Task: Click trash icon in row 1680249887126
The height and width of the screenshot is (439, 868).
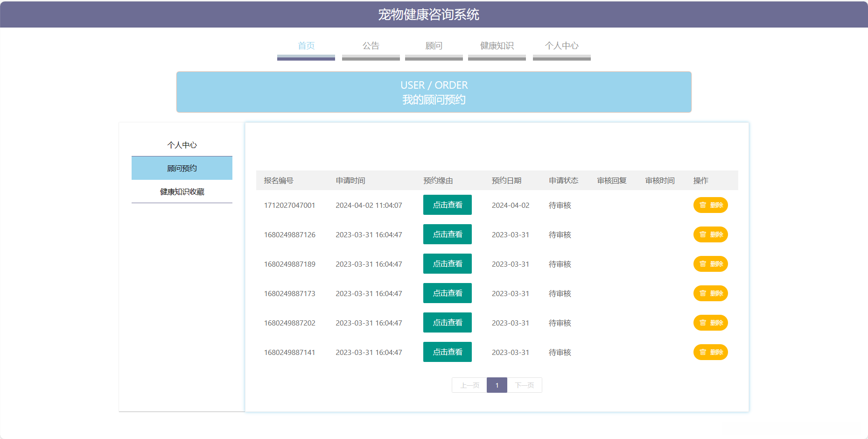Action: 703,234
